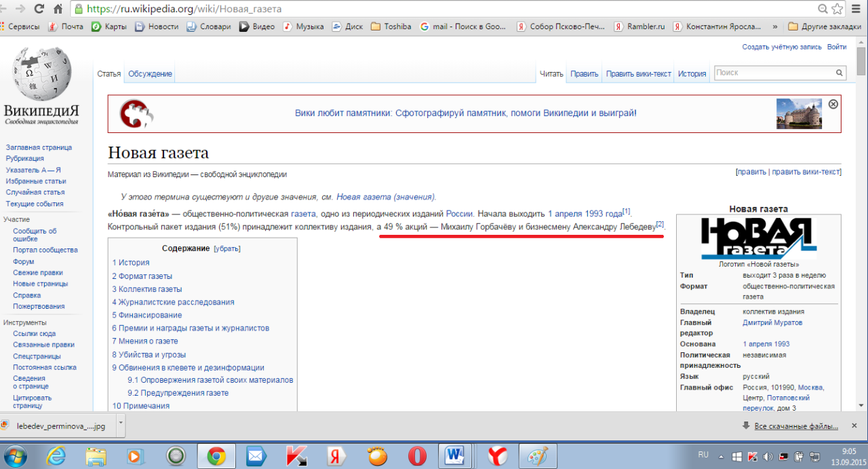The width and height of the screenshot is (868, 469).
Task: Click the Wikipedia globe logo
Action: [x=41, y=73]
